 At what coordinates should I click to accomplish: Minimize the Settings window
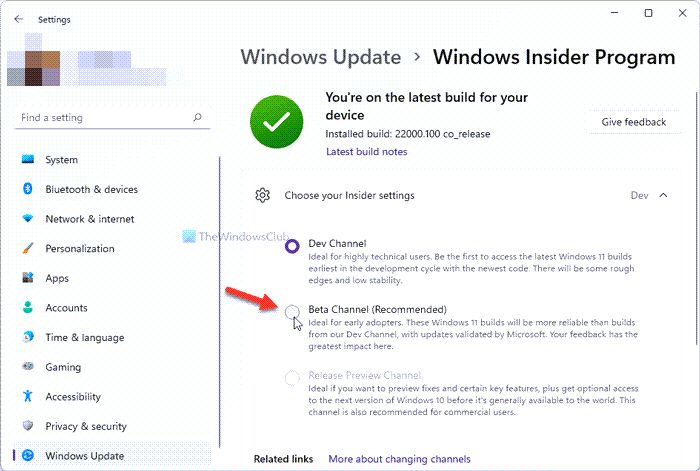click(x=615, y=13)
